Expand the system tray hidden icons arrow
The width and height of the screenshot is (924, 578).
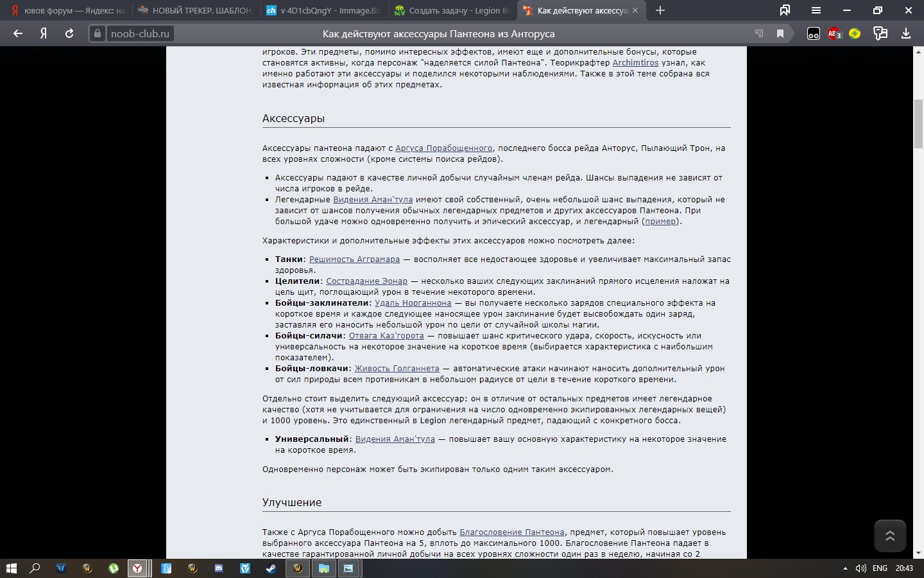845,568
